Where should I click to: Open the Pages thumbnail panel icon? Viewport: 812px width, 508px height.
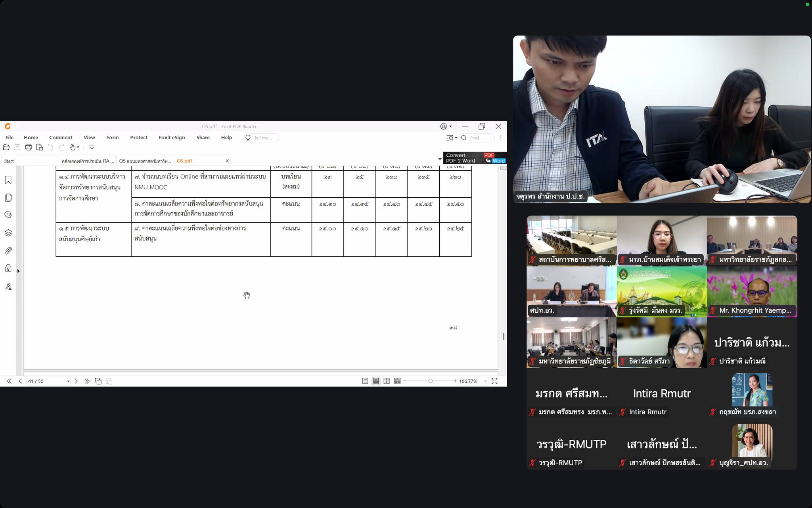coord(8,198)
